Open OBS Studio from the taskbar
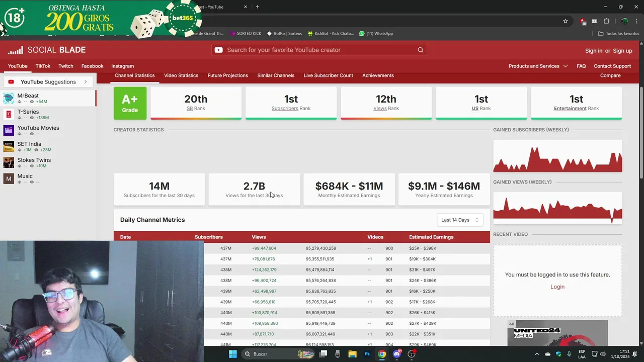This screenshot has width=644, height=362. 412,354
